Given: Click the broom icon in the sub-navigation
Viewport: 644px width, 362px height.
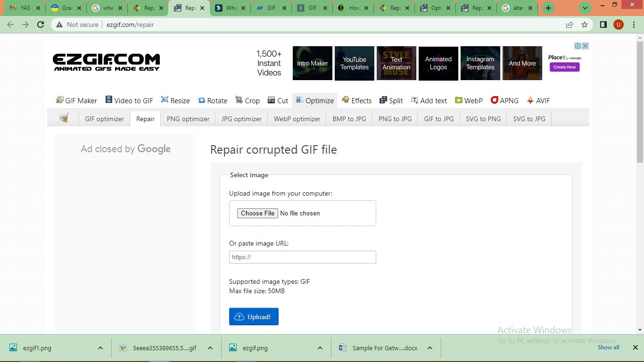Looking at the screenshot, I should 64,118.
